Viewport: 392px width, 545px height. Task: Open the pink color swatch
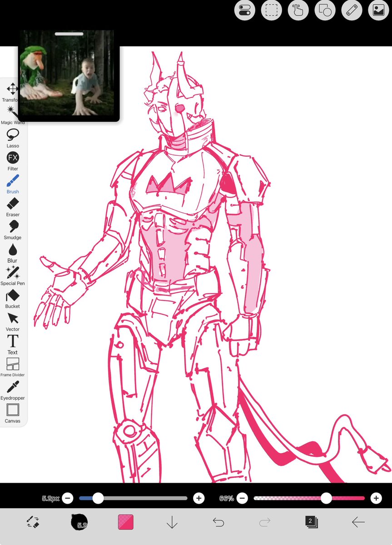pos(126,522)
